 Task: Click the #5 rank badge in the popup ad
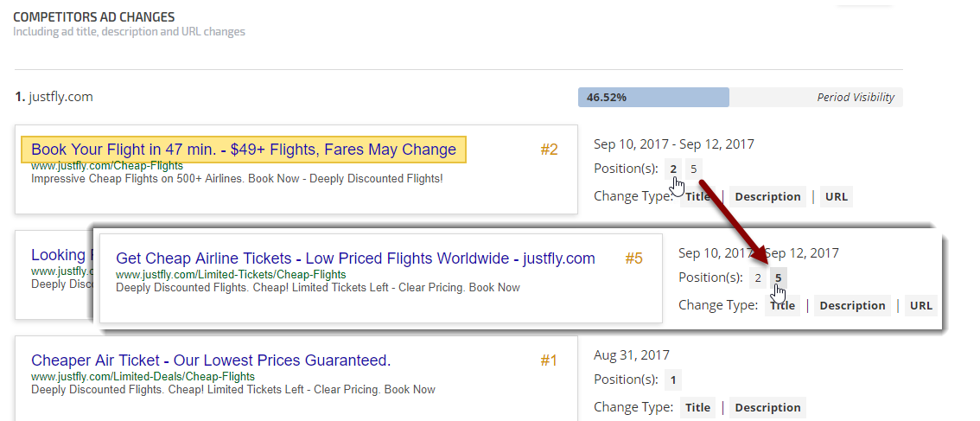click(x=633, y=258)
